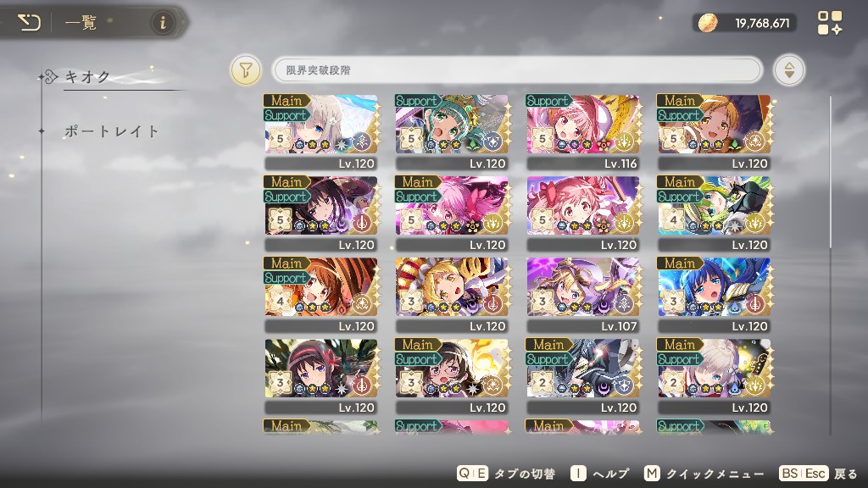Select the glasses girl rank 3 card
868x488 pixels.
point(452,375)
